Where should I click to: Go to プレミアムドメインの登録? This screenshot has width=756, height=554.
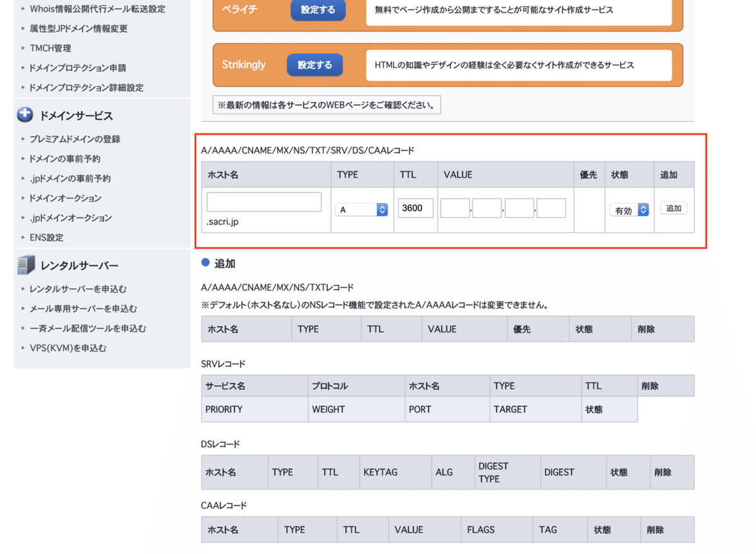pyautogui.click(x=74, y=139)
